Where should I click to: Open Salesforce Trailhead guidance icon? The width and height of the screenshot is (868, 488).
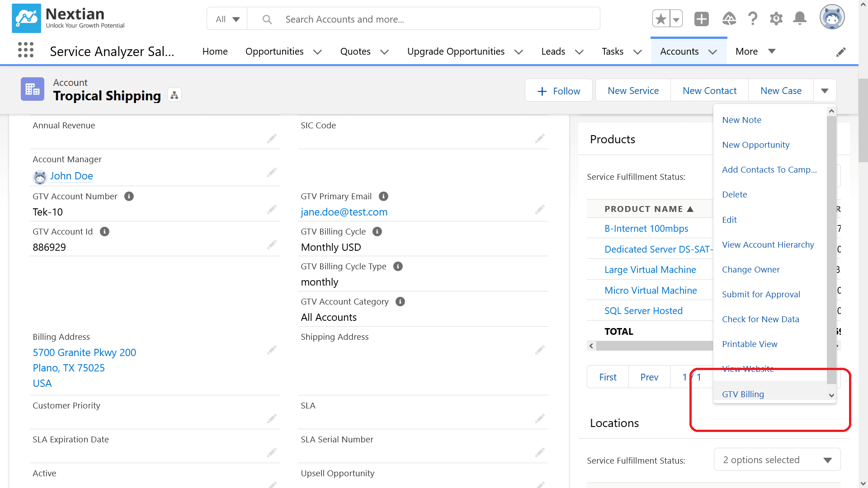coord(729,19)
